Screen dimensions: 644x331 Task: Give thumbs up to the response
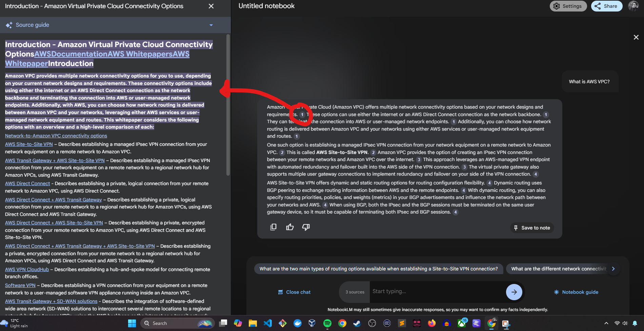tap(290, 227)
